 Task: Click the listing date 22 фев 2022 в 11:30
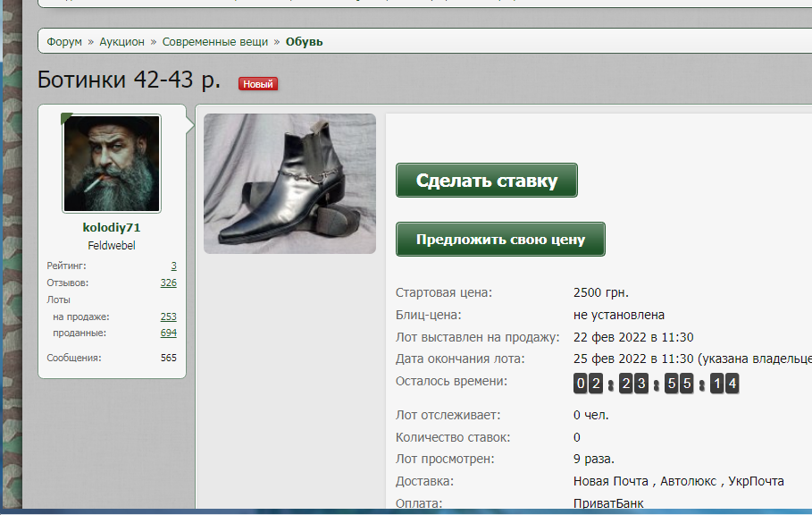point(633,337)
